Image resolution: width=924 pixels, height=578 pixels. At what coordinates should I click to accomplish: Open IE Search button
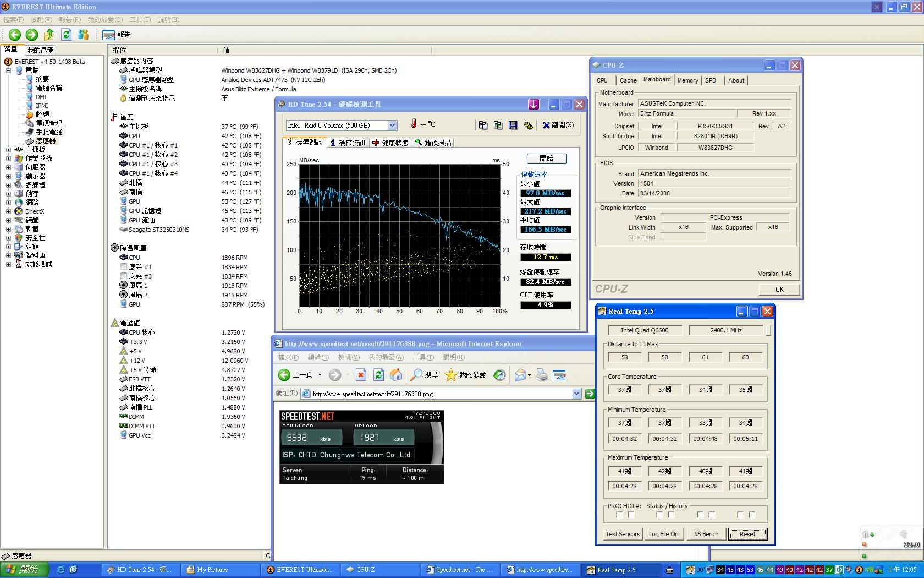424,375
